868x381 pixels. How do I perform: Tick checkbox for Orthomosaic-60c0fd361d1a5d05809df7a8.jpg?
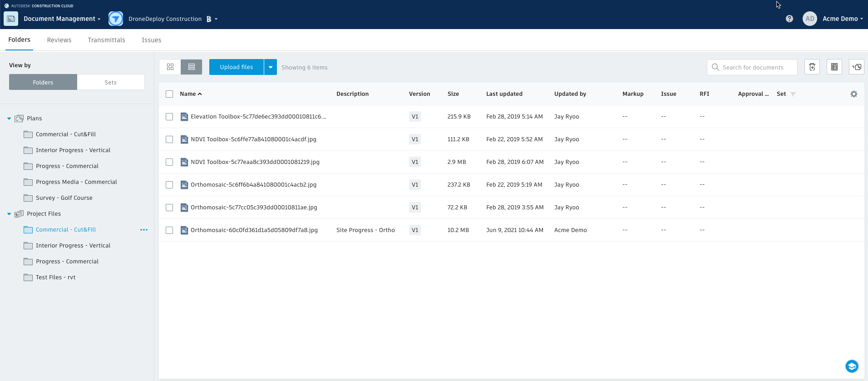tap(169, 230)
